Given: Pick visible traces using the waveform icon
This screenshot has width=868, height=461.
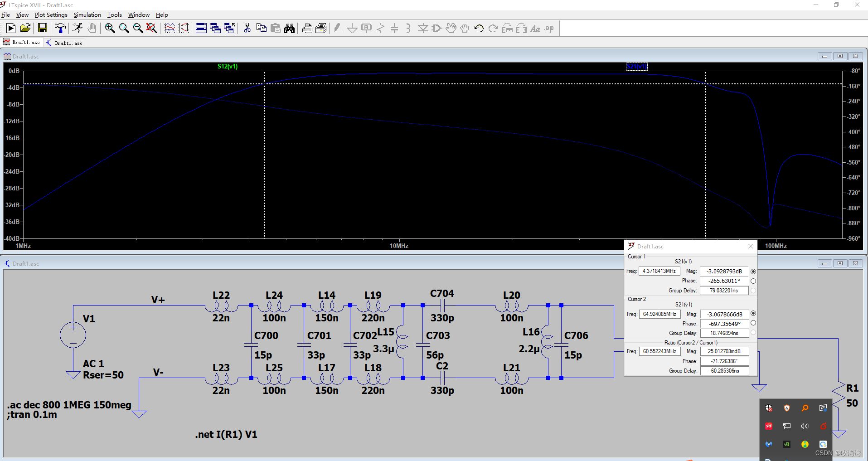Looking at the screenshot, I should [170, 28].
